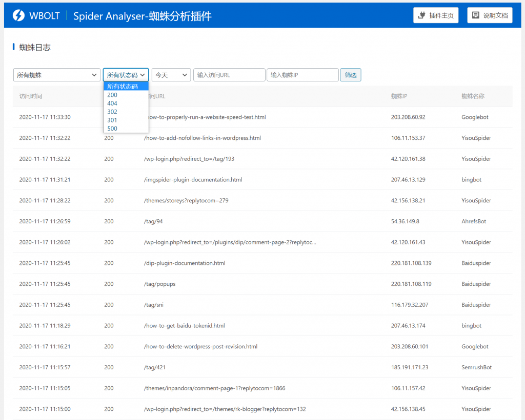Focus the 输入访问URL input field
This screenshot has height=420, width=525.
[x=229, y=75]
